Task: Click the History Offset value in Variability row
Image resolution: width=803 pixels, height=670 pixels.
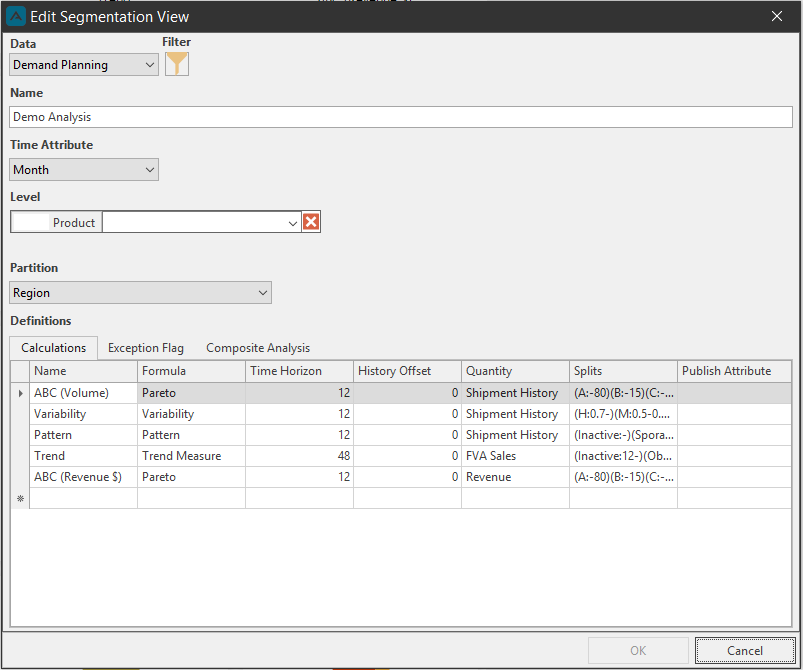Action: click(408, 414)
